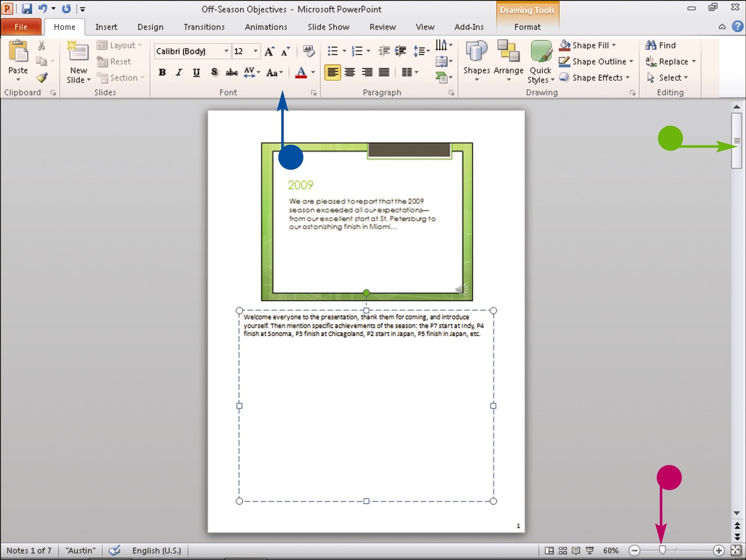
Task: Toggle Bold formatting
Action: click(x=162, y=72)
